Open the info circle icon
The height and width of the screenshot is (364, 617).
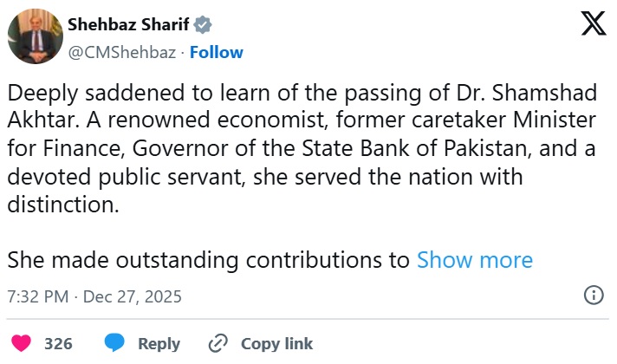(x=594, y=295)
